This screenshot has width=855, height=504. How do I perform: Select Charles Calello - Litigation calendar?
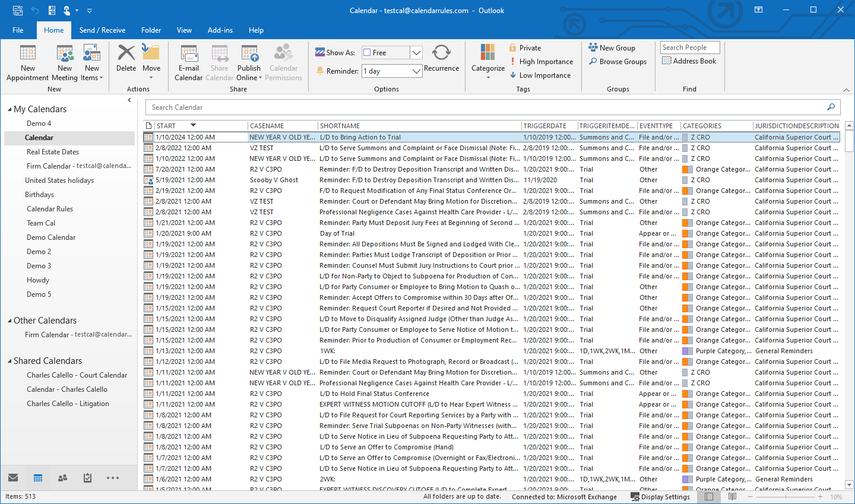tap(68, 404)
